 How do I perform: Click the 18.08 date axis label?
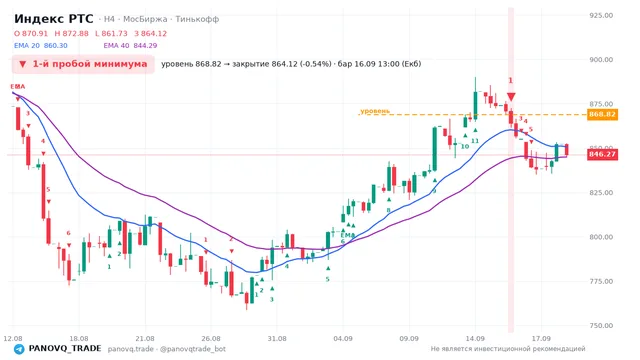coord(79,339)
